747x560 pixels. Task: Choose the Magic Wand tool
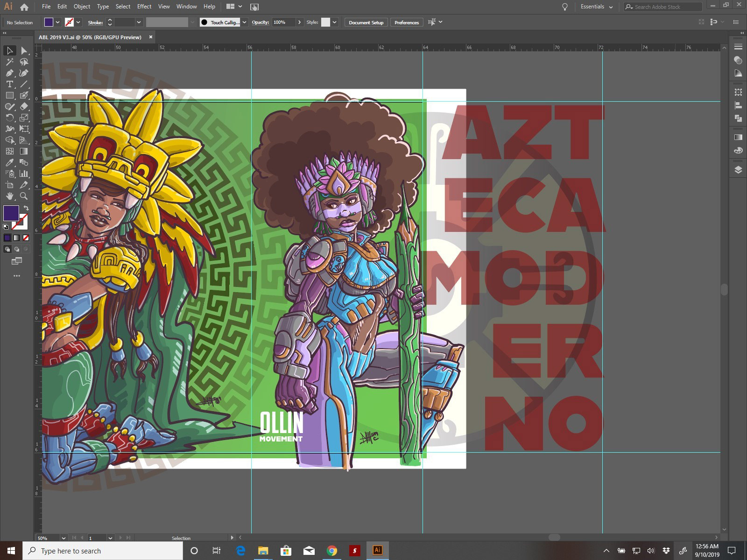pos(9,62)
